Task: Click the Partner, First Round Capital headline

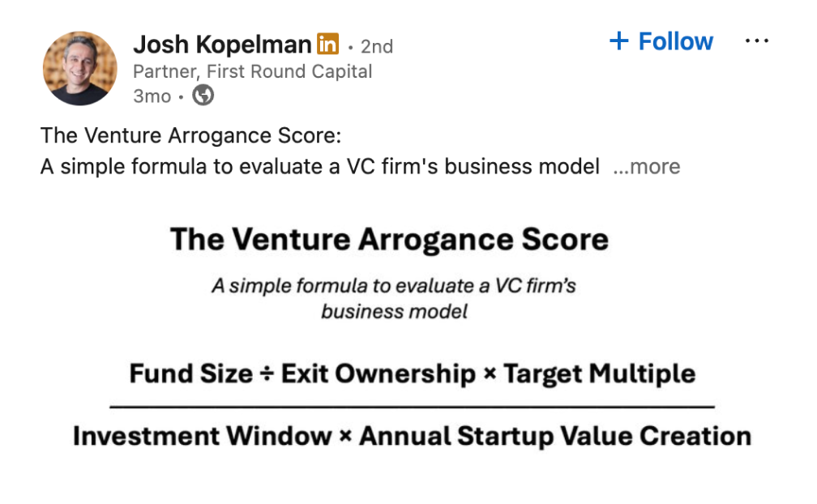Action: tap(252, 71)
